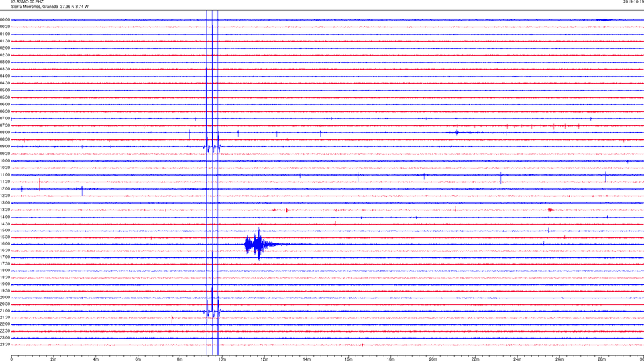
Task: Select the 06:00 time row label
Action: pos(5,105)
